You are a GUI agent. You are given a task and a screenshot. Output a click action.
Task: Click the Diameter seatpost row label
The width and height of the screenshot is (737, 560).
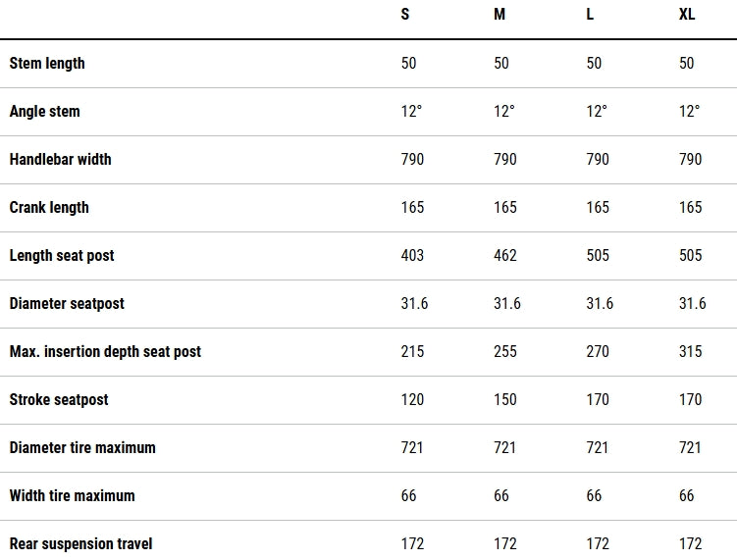[x=67, y=303]
